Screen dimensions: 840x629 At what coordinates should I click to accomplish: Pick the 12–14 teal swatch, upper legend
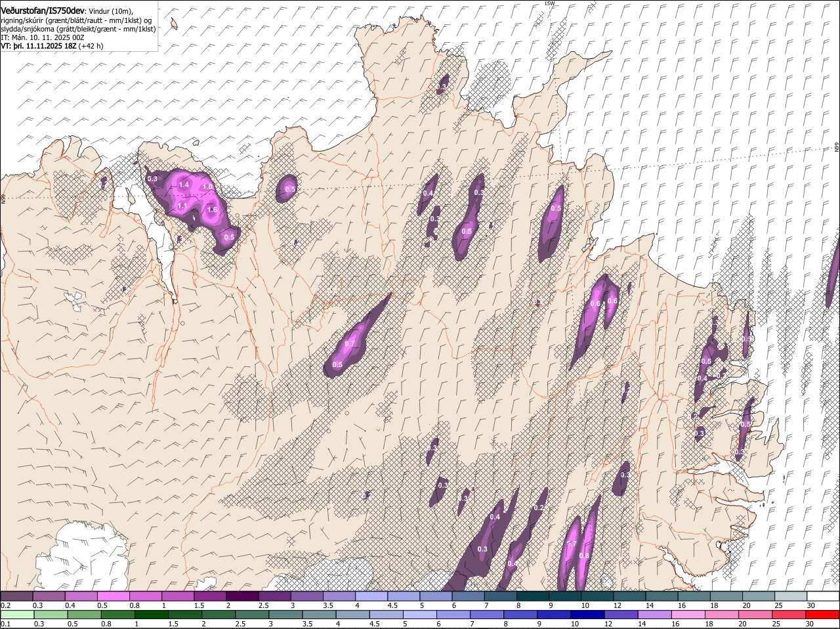coord(629,596)
